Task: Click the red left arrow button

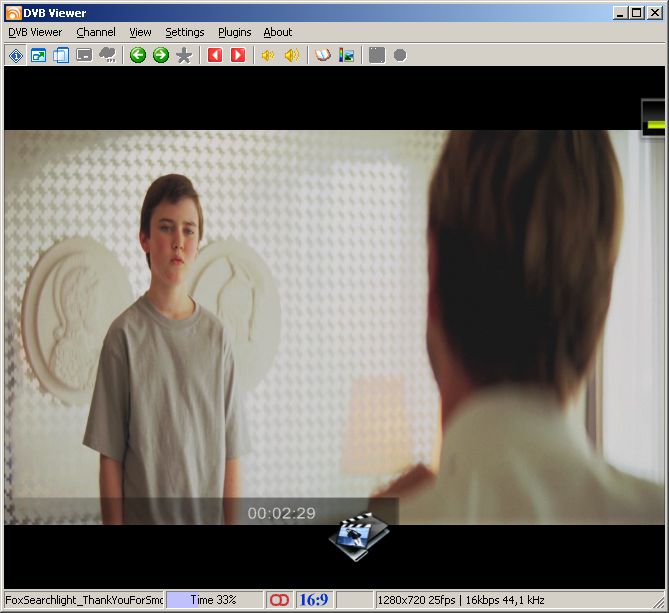Action: coord(215,55)
